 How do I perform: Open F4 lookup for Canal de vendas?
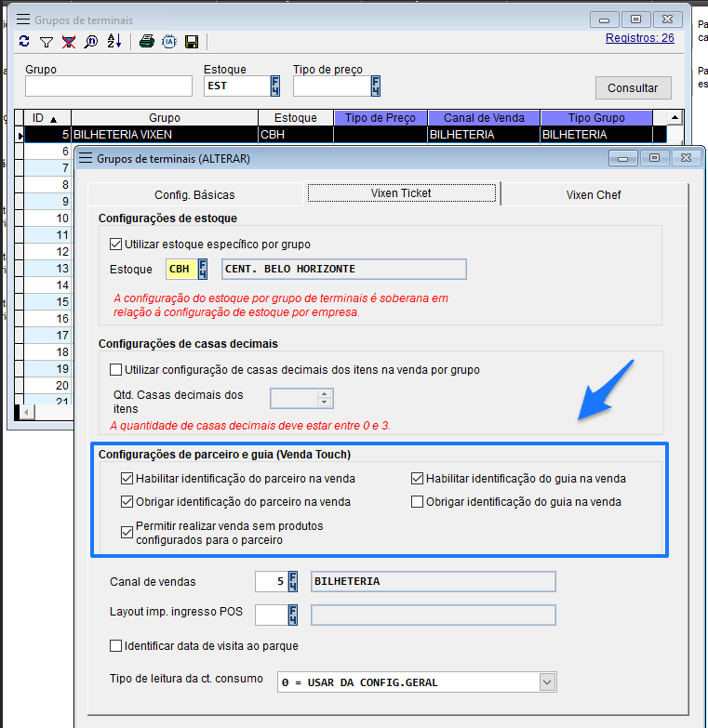(x=293, y=581)
